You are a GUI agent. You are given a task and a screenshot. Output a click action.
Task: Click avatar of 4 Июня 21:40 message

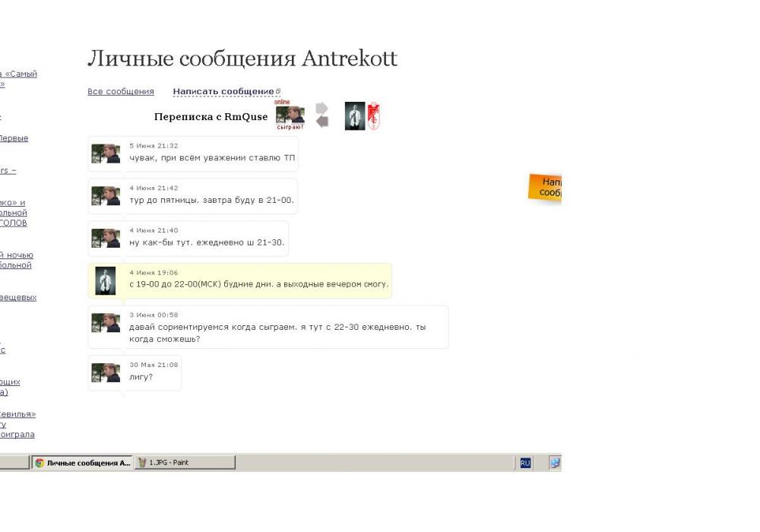pyautogui.click(x=106, y=239)
